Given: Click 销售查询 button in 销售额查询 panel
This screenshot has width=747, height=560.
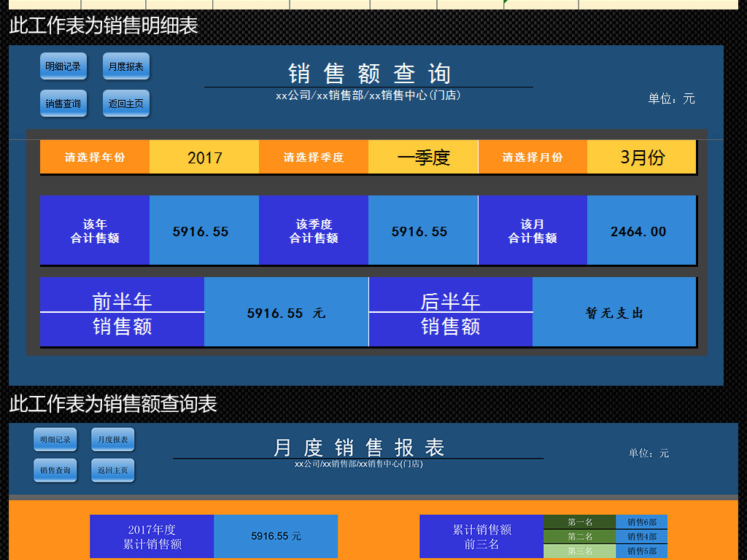Looking at the screenshot, I should pos(63,104).
